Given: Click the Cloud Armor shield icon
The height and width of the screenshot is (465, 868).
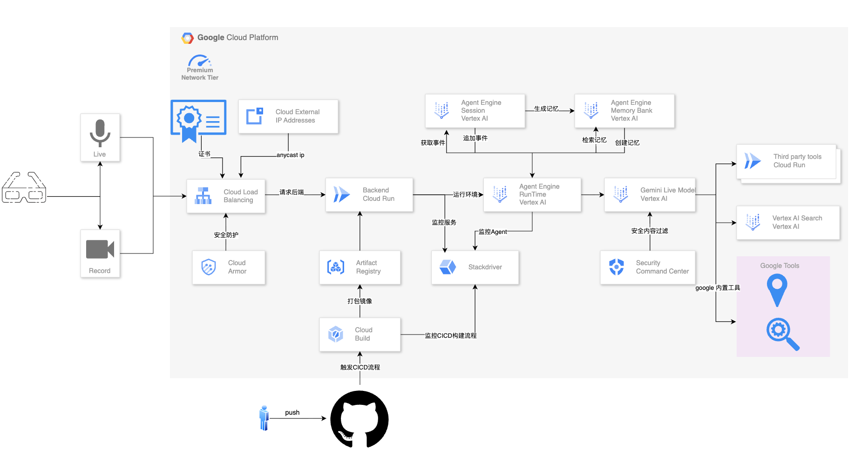Looking at the screenshot, I should point(209,267).
